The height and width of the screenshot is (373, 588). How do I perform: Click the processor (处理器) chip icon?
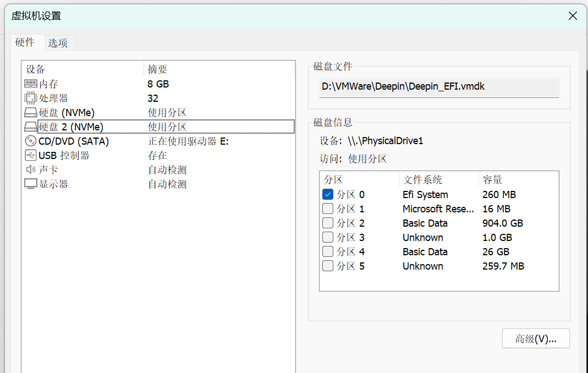click(x=30, y=98)
